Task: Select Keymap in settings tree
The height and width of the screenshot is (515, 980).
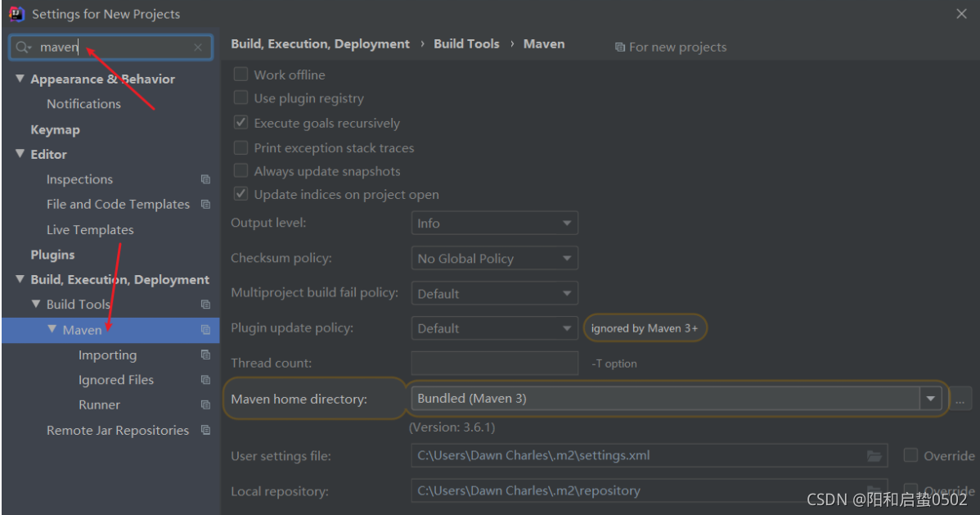Action: [55, 129]
